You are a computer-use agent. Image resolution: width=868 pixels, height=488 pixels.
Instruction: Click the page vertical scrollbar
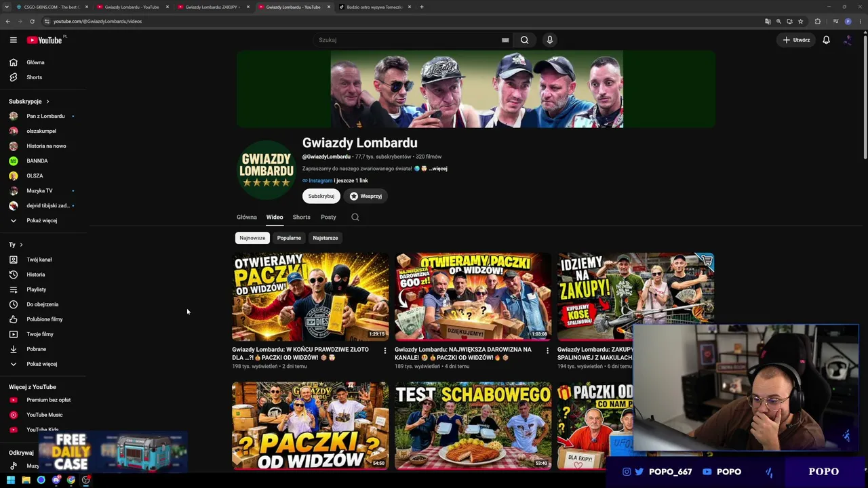pyautogui.click(x=865, y=96)
